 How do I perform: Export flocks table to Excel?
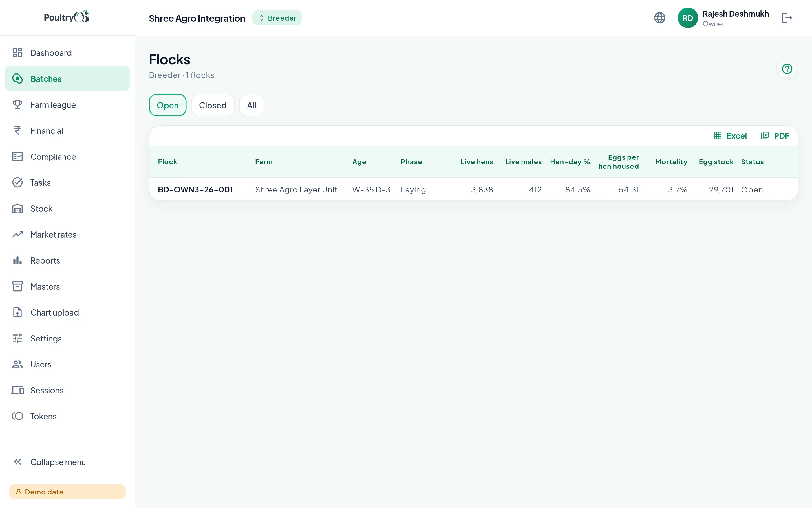730,136
